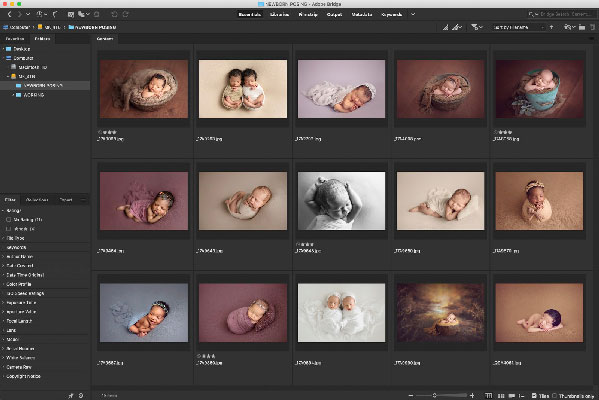Check the No Rating filter checkbox
Image resolution: width=599 pixels, height=400 pixels.
pos(8,220)
